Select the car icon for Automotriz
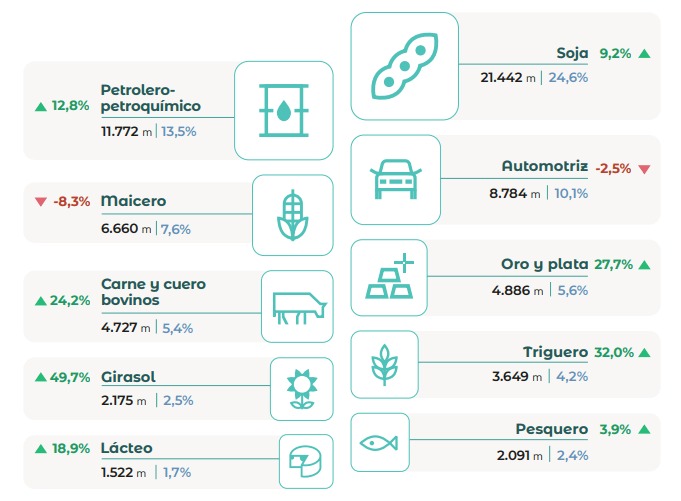The image size is (681, 501). click(x=394, y=179)
